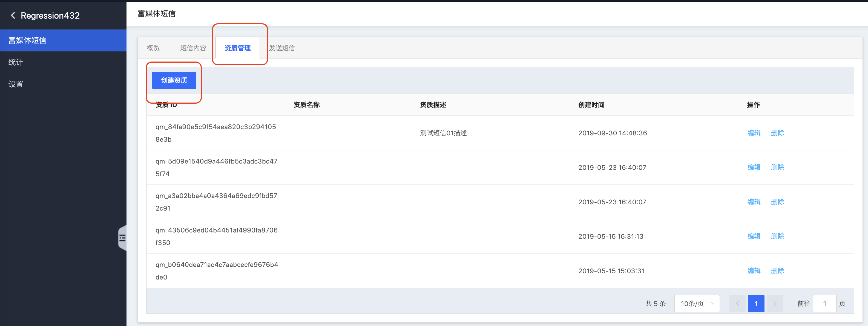868x326 pixels.
Task: Go back using arrow beside Regression432
Action: pyautogui.click(x=13, y=16)
